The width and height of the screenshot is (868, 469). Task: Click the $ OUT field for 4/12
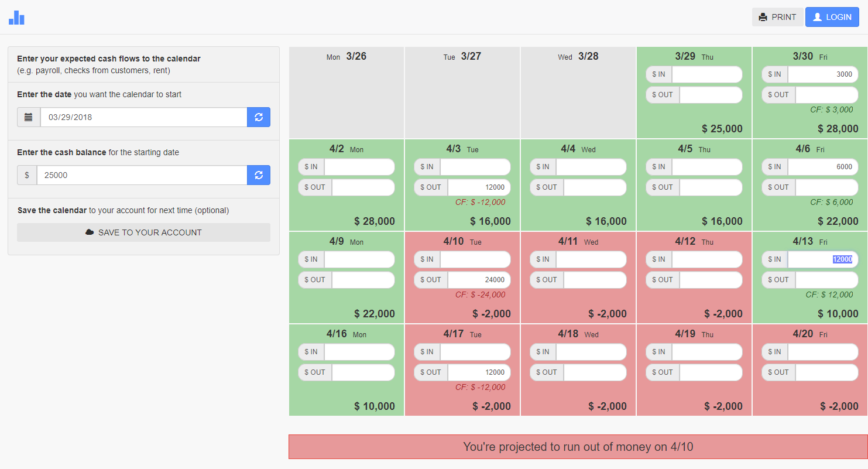[711, 280]
